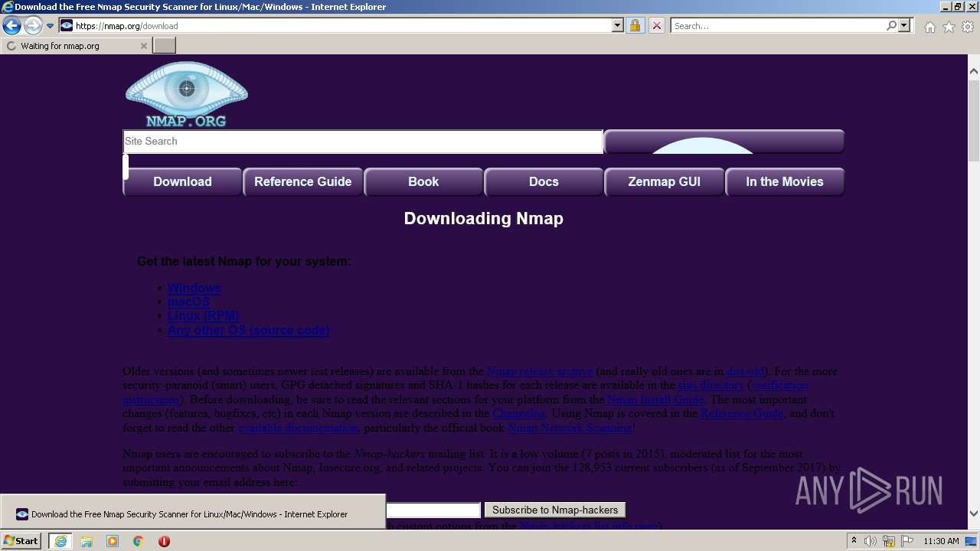Click the Internet Explorer title bar icon
The height and width of the screenshot is (551, 980).
click(x=7, y=7)
